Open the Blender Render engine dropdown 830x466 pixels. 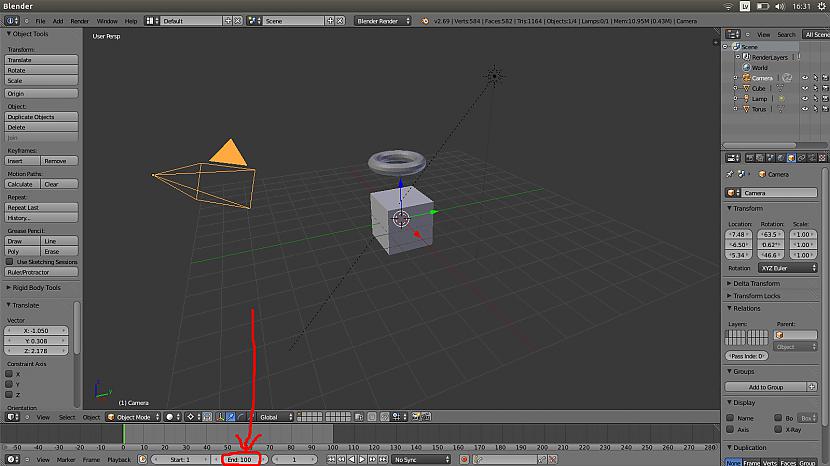[x=383, y=21]
